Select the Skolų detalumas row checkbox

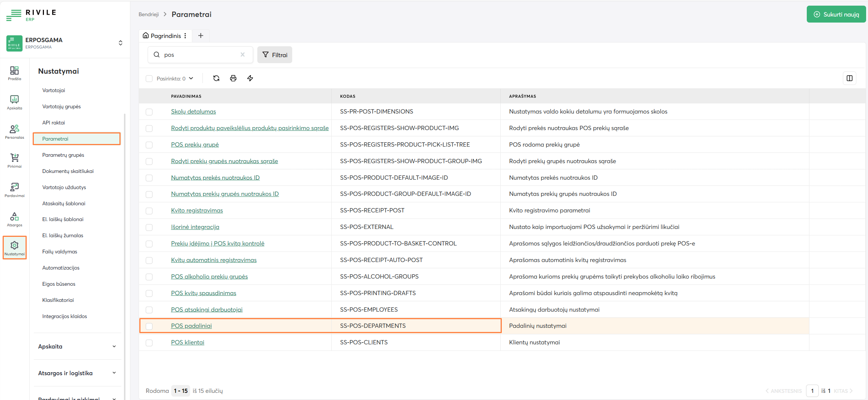coord(149,112)
